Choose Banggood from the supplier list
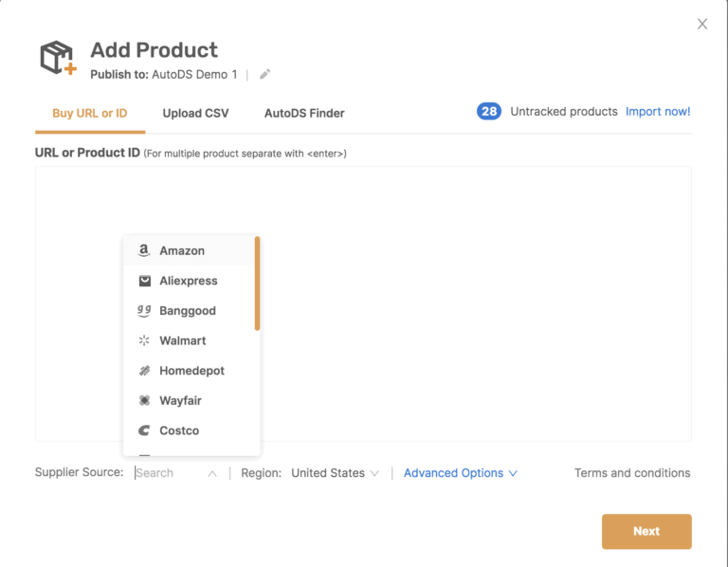The height and width of the screenshot is (567, 728). tap(190, 311)
